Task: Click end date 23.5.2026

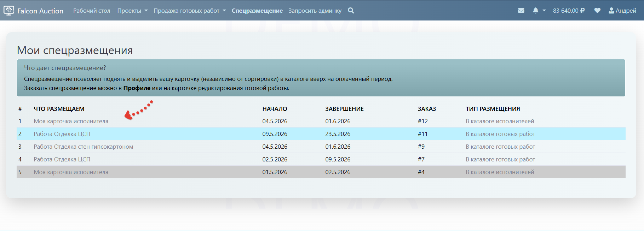Action: (x=338, y=134)
